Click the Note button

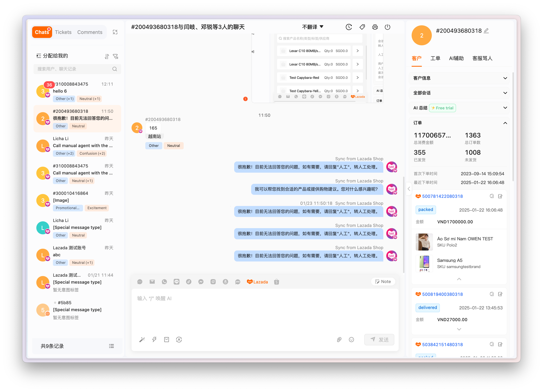tap(383, 281)
